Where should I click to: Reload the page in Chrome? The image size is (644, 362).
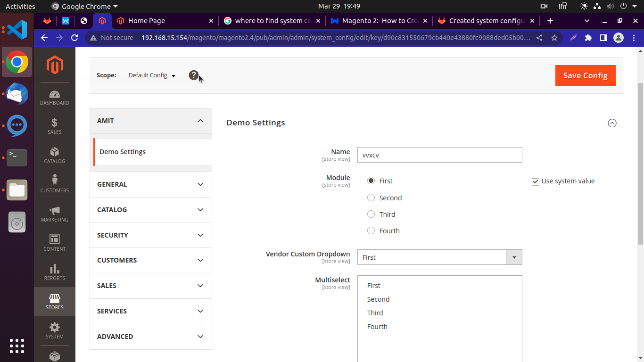pyautogui.click(x=74, y=38)
